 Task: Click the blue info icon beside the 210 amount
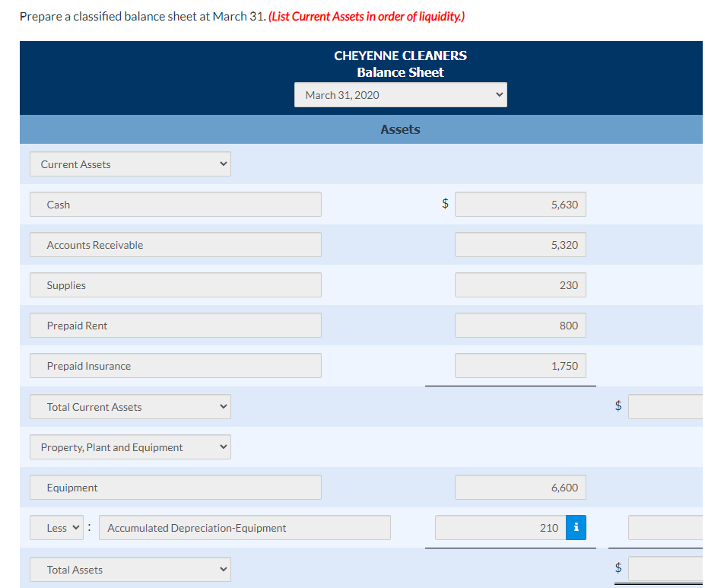pyautogui.click(x=576, y=527)
